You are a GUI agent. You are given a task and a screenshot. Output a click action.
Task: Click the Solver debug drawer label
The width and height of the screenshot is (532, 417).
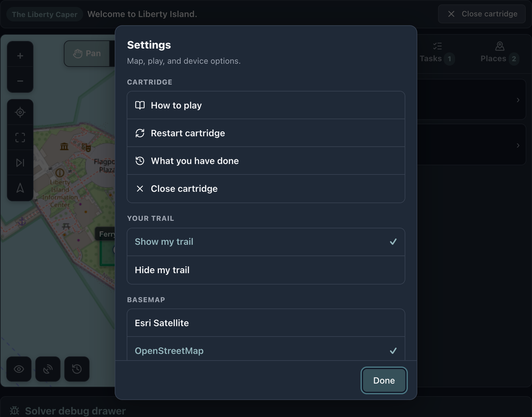pyautogui.click(x=75, y=411)
